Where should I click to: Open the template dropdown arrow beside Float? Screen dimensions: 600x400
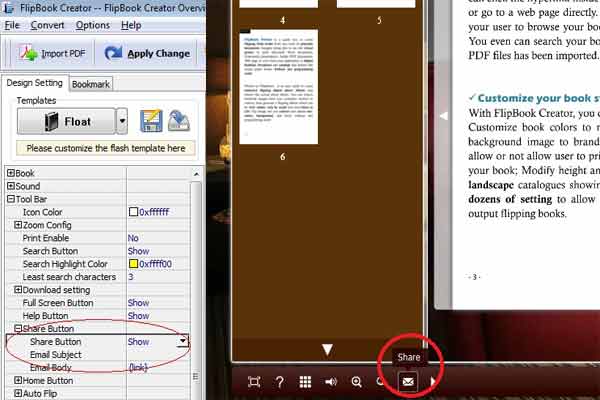(122, 121)
